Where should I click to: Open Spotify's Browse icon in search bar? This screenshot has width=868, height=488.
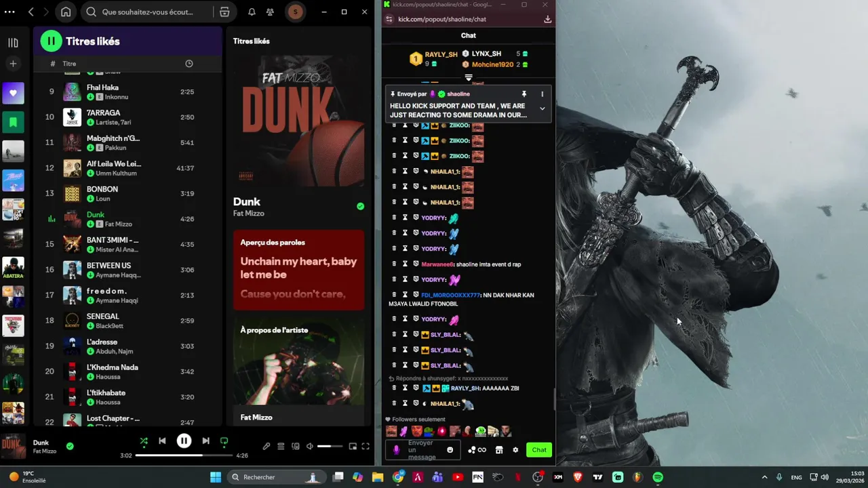point(224,12)
